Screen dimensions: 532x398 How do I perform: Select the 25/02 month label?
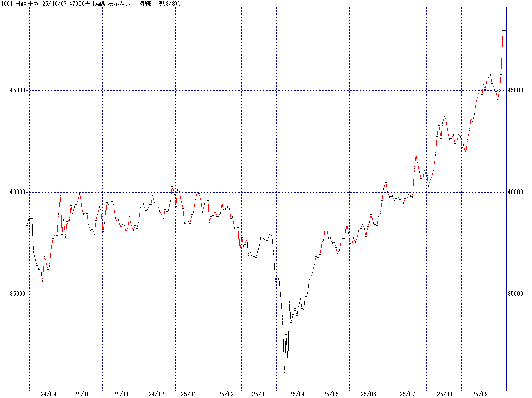coord(226,394)
